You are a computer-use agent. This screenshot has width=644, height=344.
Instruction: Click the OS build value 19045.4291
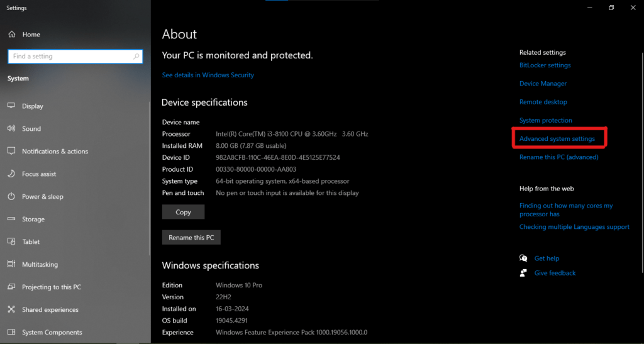pos(231,321)
